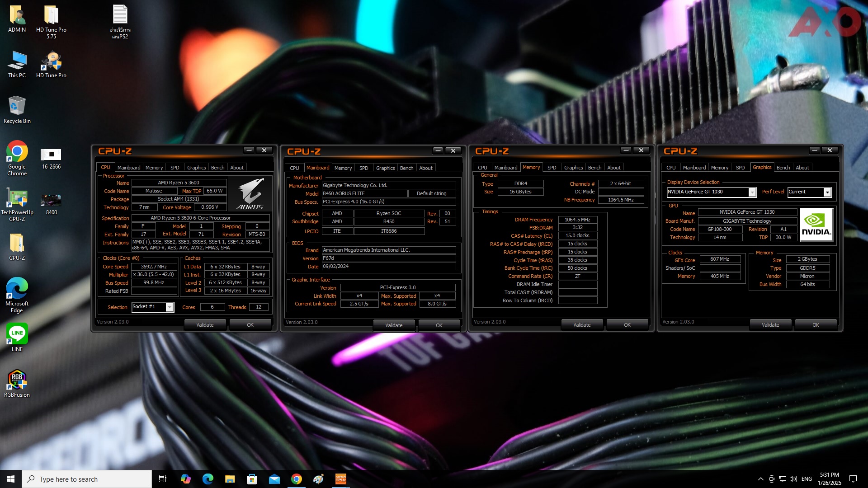Open About tab in fourth CPU-Z window
Screen dimensions: 868x488
(802, 168)
